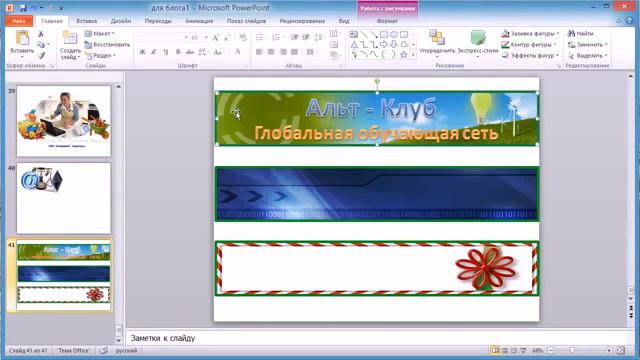Screen dimensions: 640x360
Task: Open the Arrange (Упорядочить) menu
Action: (x=437, y=43)
